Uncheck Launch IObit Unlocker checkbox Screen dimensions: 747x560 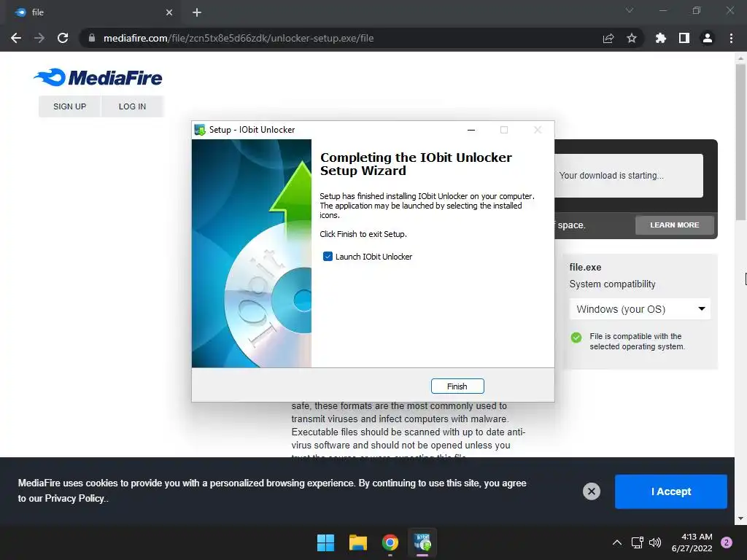coord(328,256)
